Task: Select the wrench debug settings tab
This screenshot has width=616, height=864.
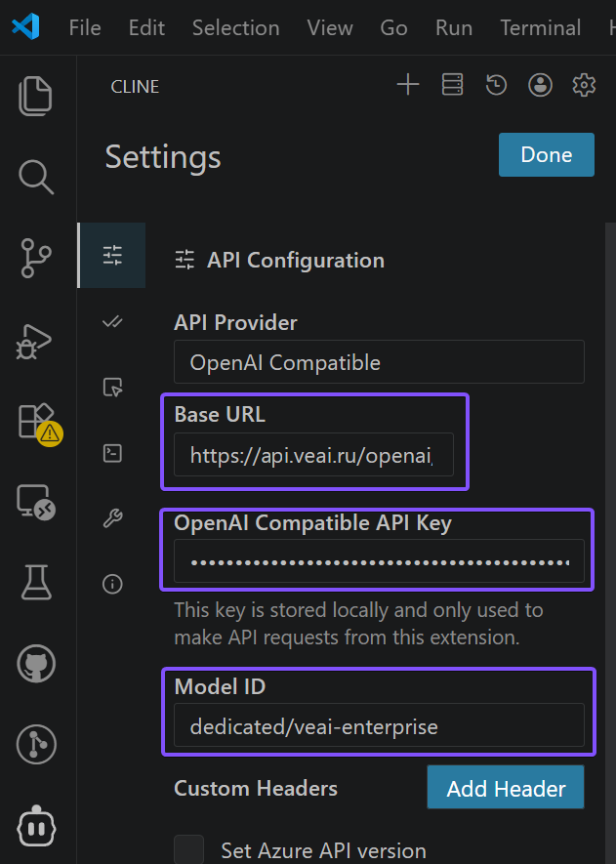Action: (x=112, y=518)
